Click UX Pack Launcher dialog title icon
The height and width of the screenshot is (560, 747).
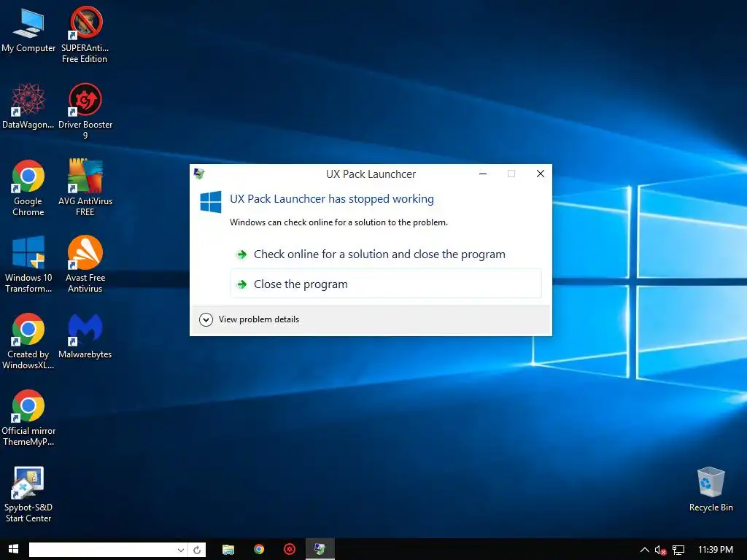click(199, 174)
